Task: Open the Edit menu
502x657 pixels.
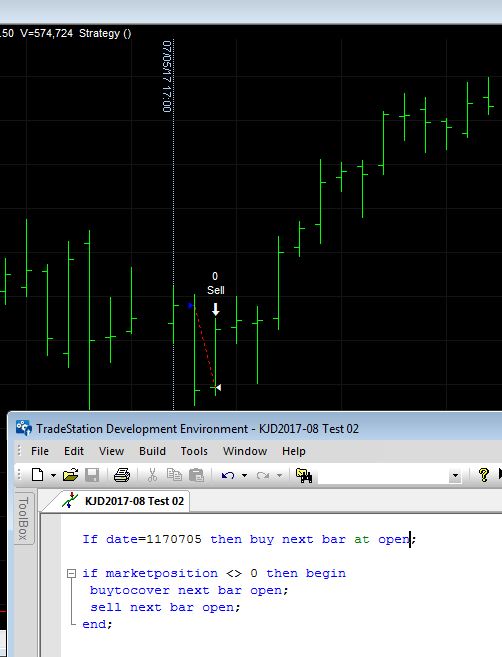Action: tap(74, 451)
